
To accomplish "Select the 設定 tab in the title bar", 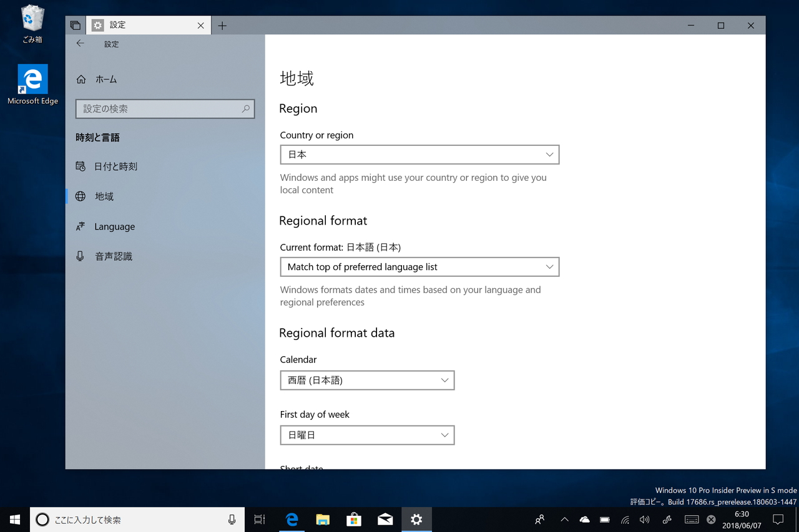I will pos(149,26).
